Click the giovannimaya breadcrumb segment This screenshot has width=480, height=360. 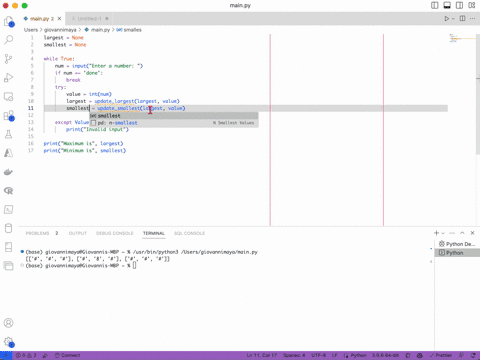pos(60,30)
